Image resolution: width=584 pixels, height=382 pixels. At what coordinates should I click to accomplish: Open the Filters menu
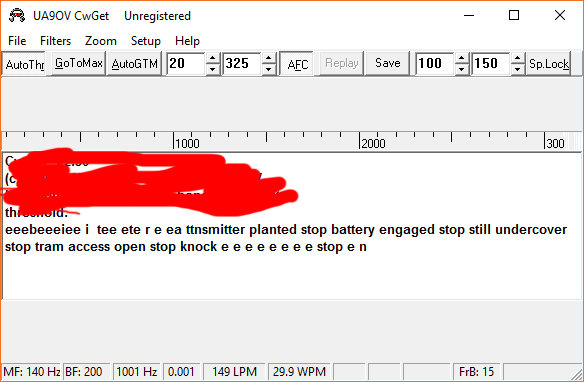pos(55,41)
